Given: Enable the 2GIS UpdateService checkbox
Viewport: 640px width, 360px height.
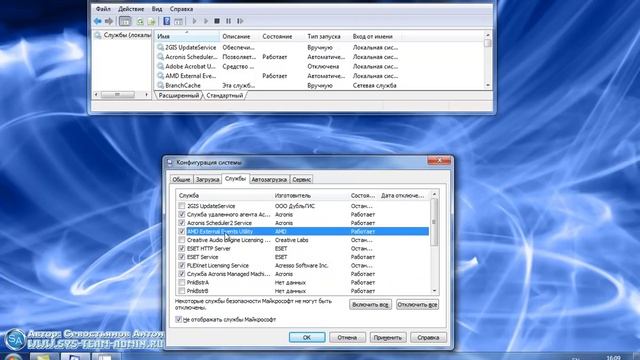Looking at the screenshot, I should tap(182, 206).
